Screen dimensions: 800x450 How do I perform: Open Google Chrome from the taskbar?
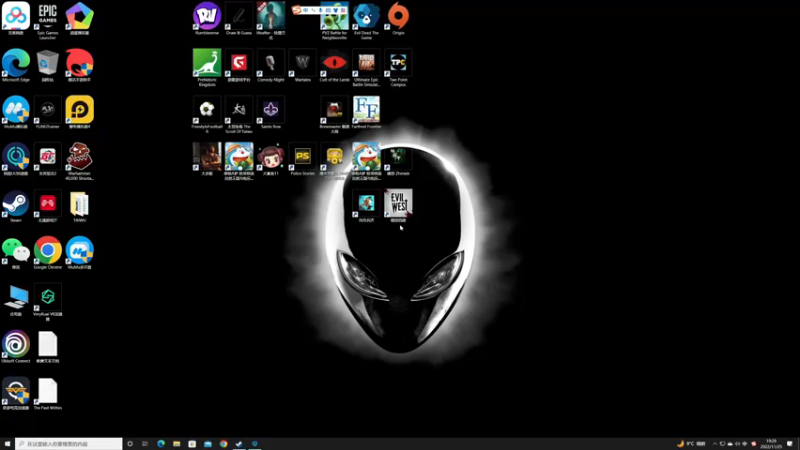click(223, 444)
